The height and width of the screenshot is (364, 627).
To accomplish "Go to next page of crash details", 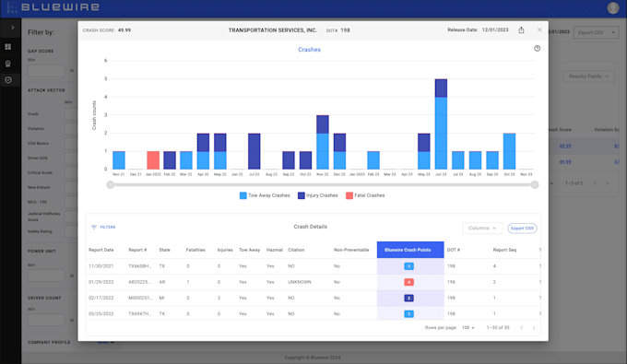I will pyautogui.click(x=534, y=328).
